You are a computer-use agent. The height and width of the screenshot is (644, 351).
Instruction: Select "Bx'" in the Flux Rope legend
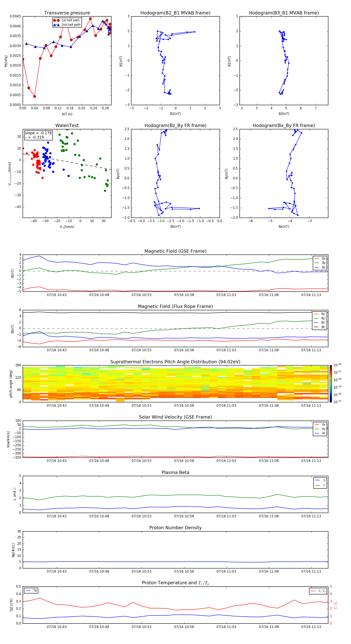coord(320,314)
